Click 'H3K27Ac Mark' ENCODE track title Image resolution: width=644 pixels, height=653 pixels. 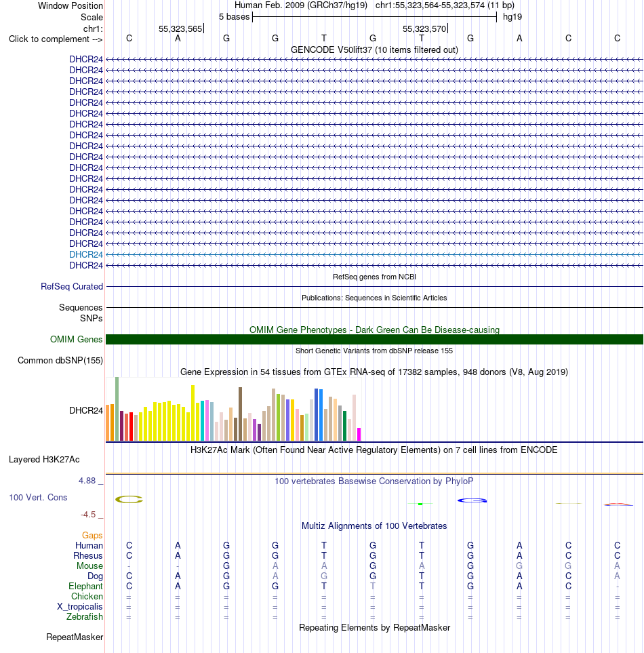click(374, 450)
